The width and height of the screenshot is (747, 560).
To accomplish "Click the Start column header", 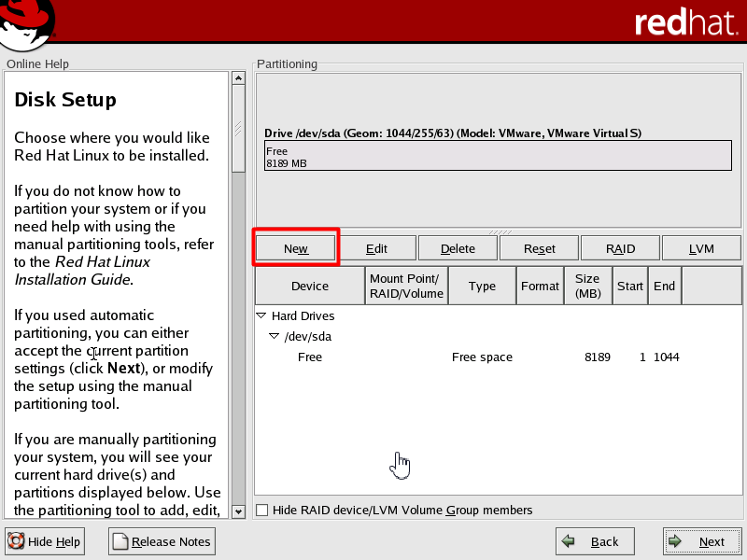I will 629,286.
